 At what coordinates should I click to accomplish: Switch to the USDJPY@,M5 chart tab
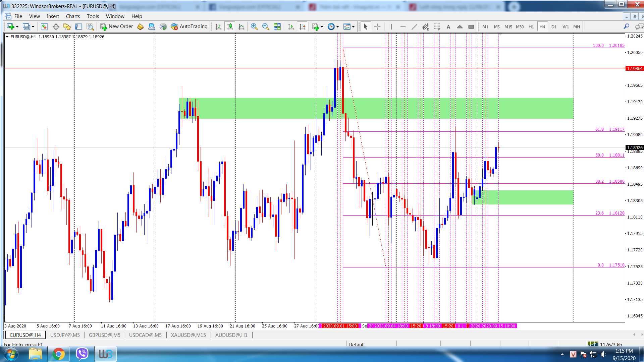pyautogui.click(x=65, y=335)
